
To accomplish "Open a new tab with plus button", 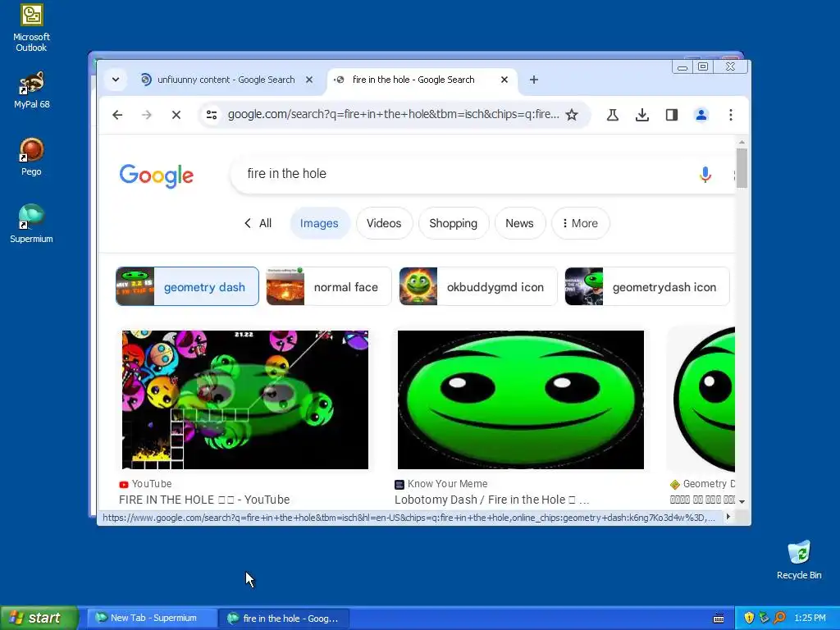I will coord(533,80).
